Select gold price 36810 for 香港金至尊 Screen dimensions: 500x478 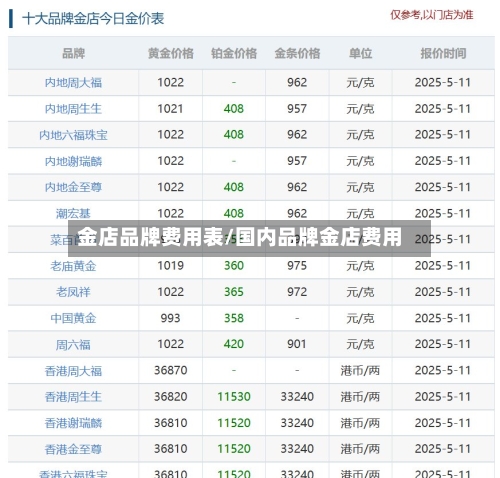pyautogui.click(x=170, y=449)
